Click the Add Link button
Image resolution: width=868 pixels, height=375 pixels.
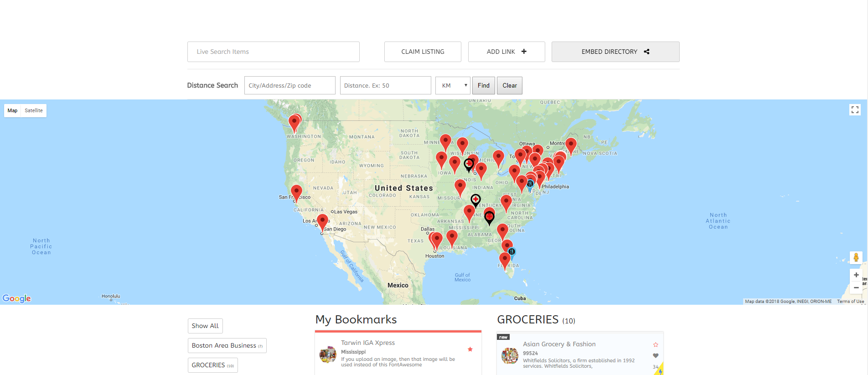(506, 52)
